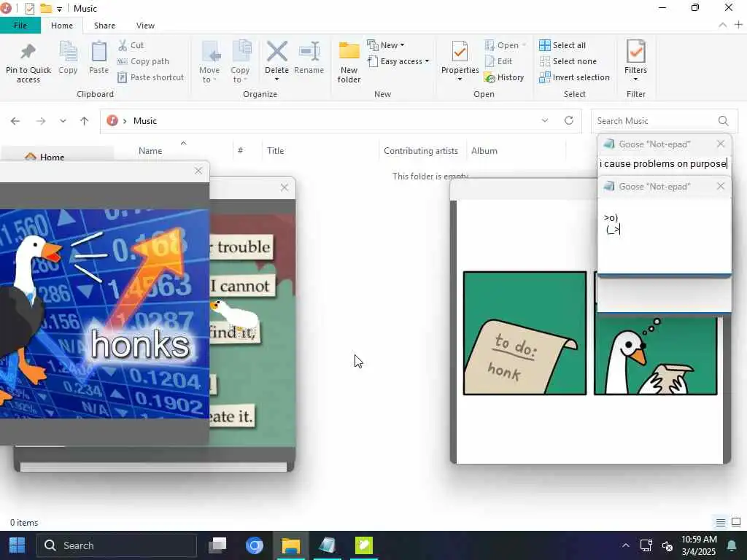Click Select none
Screen dimensions: 747x560
click(568, 61)
